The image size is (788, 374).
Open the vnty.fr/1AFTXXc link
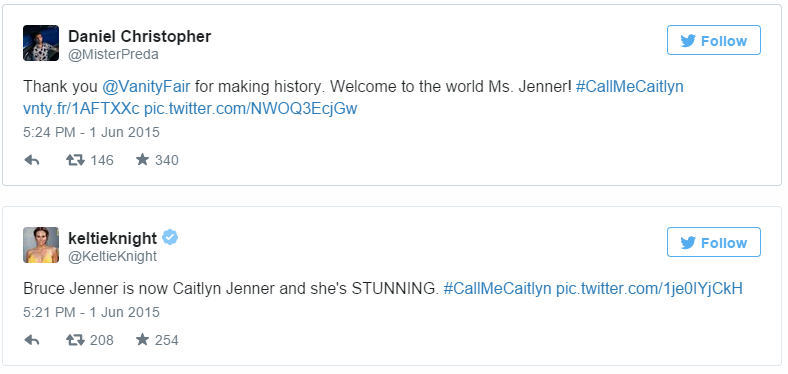81,109
